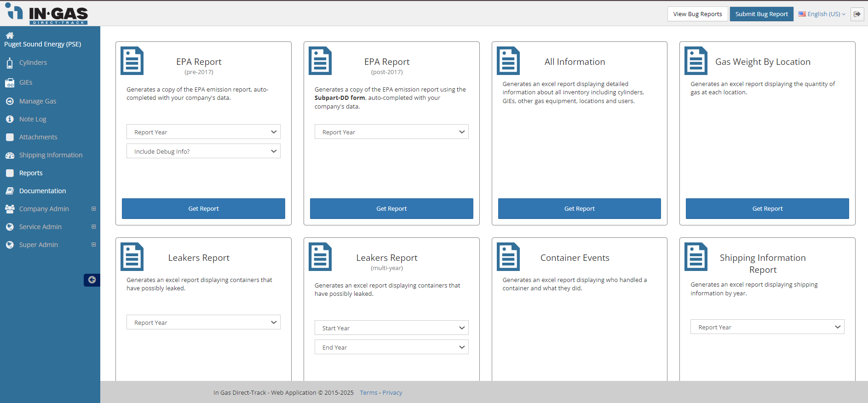The image size is (868, 403).
Task: Click Get Report under All Information
Action: 579,209
